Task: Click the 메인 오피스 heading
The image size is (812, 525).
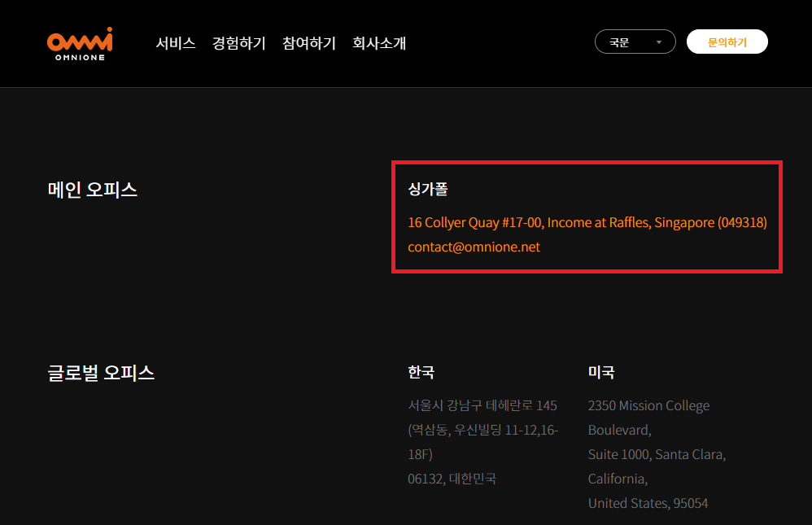Action: click(x=92, y=190)
